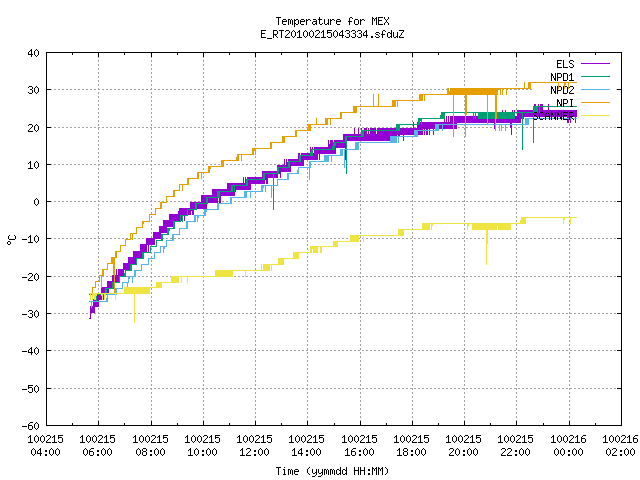640x480 pixels.
Task: Click the filename E_RT20100215043334.sfduZ subtitle
Action: point(332,34)
